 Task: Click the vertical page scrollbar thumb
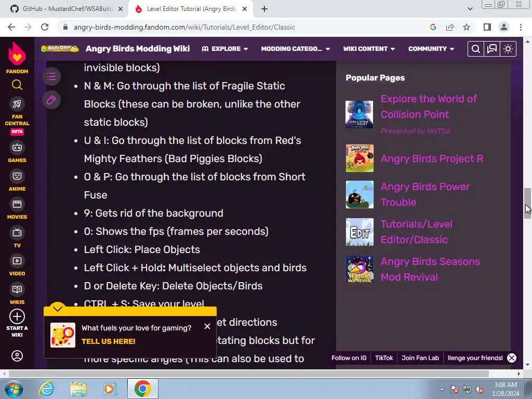click(x=528, y=203)
